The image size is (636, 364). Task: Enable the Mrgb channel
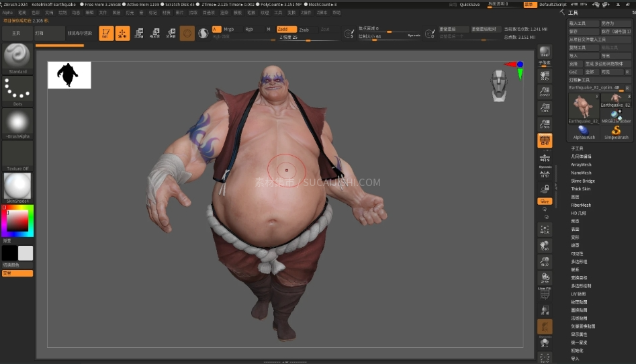229,30
